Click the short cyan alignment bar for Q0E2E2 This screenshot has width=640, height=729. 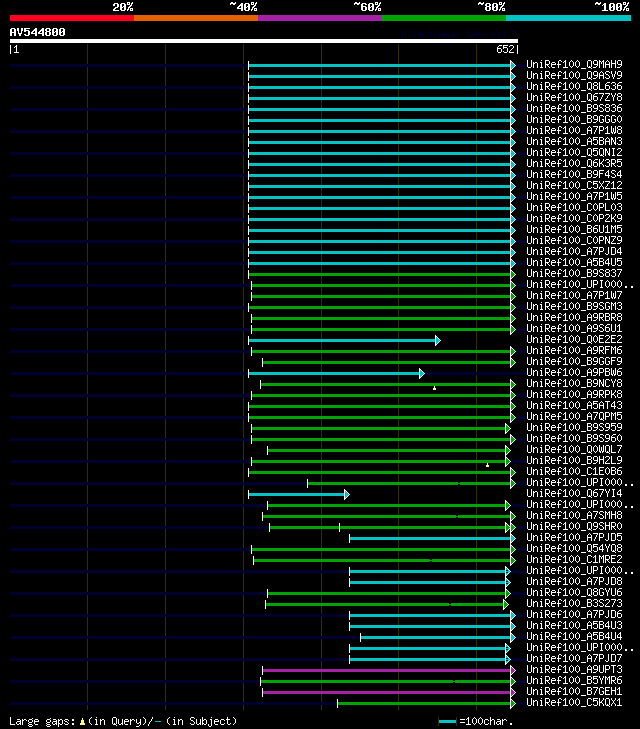(x=344, y=341)
